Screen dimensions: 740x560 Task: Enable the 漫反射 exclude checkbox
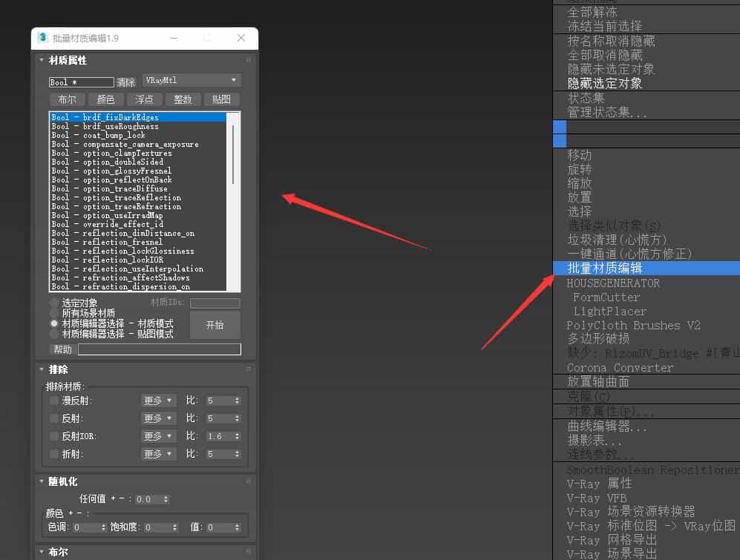pos(54,401)
